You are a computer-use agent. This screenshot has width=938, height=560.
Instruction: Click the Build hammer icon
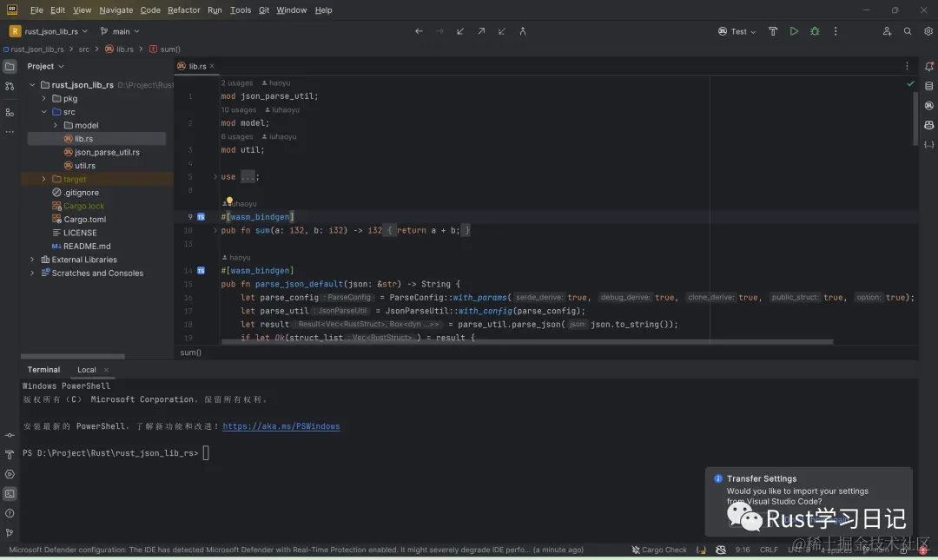coord(773,31)
